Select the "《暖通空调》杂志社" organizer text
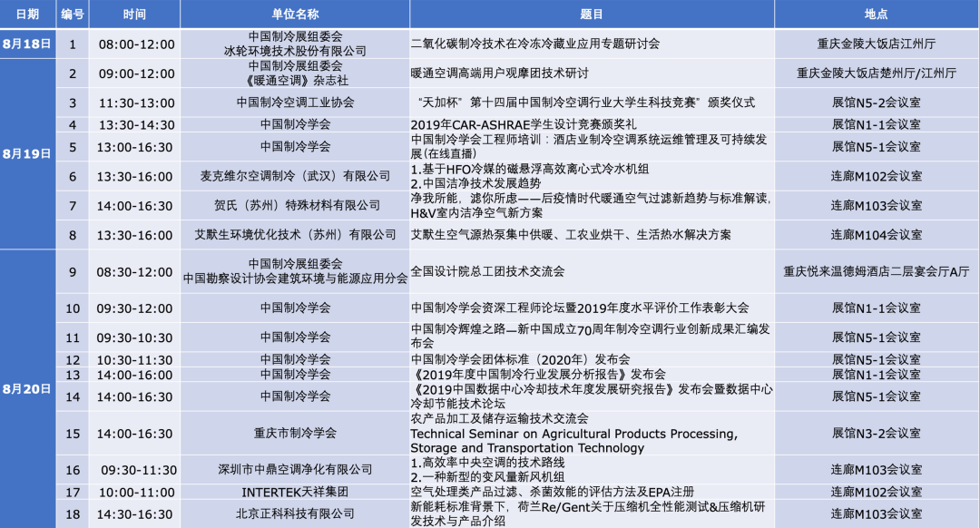 pyautogui.click(x=295, y=81)
